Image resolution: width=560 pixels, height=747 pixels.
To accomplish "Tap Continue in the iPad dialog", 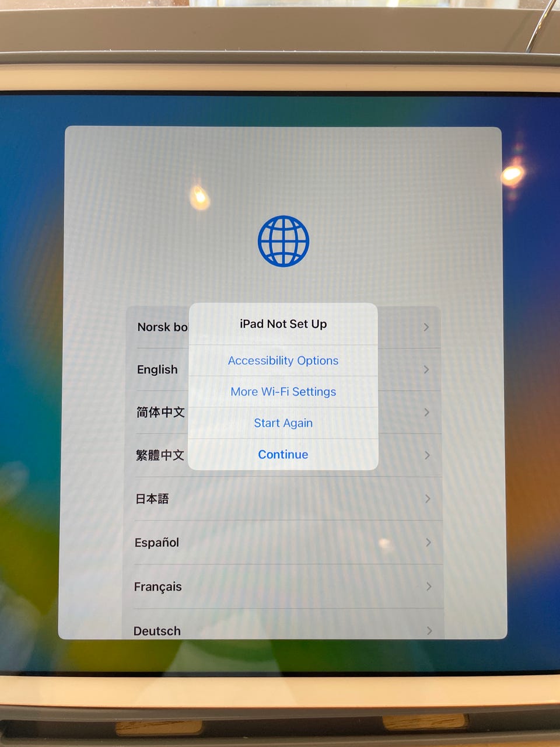I will (x=283, y=455).
